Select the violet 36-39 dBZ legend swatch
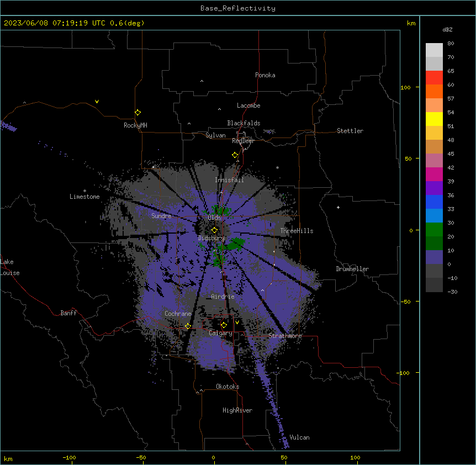This screenshot has height=465, width=476. [x=434, y=188]
